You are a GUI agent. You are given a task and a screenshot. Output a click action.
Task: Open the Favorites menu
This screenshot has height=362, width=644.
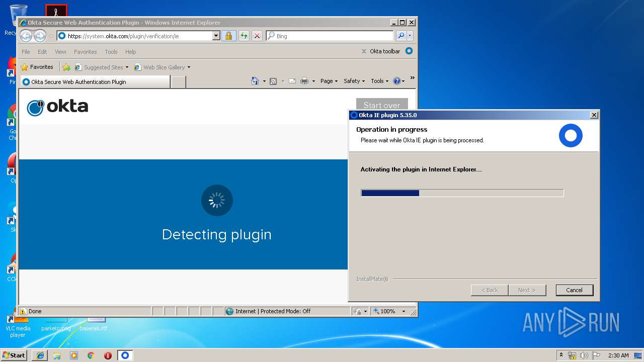coord(85,52)
